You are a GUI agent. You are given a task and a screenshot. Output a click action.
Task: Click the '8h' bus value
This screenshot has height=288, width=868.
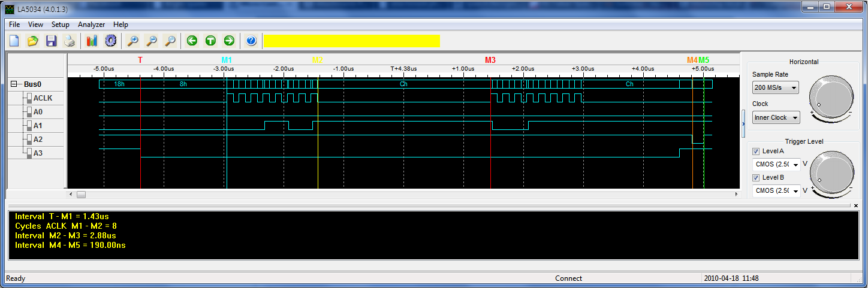click(183, 84)
